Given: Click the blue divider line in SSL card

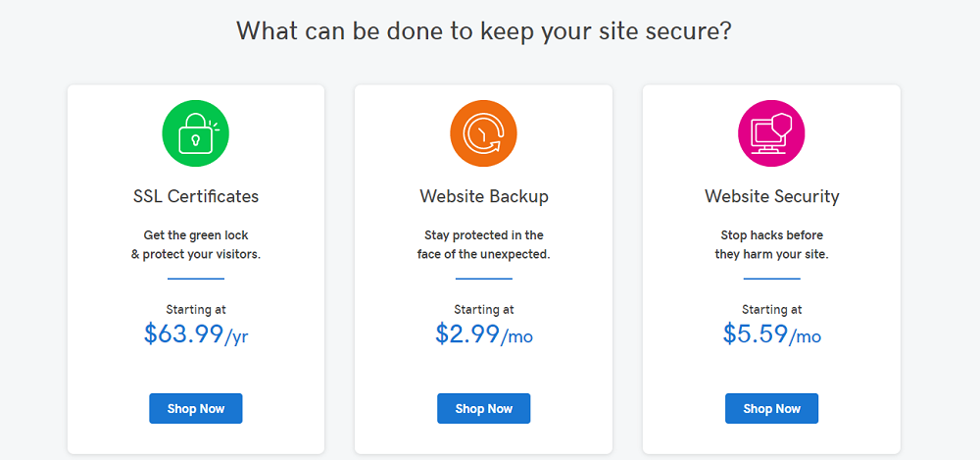Looking at the screenshot, I should tap(196, 279).
